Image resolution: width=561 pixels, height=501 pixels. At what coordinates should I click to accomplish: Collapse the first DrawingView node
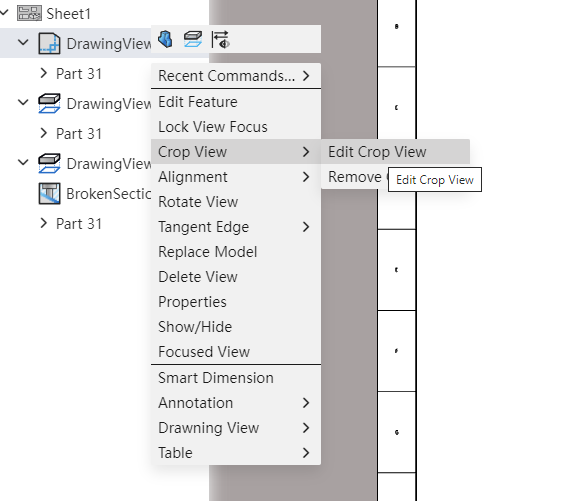click(x=23, y=43)
